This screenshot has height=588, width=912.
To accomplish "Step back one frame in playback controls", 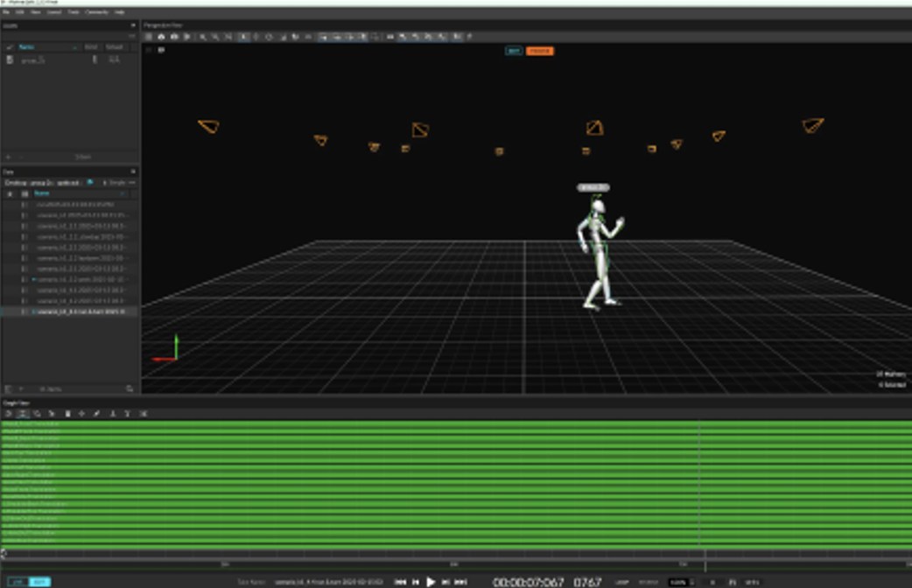I will (416, 582).
